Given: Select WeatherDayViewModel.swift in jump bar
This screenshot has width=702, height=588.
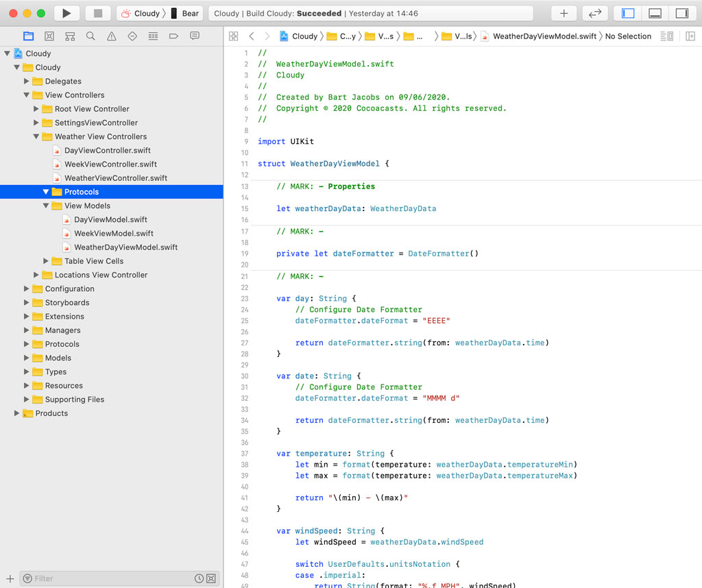Looking at the screenshot, I should pyautogui.click(x=544, y=36).
